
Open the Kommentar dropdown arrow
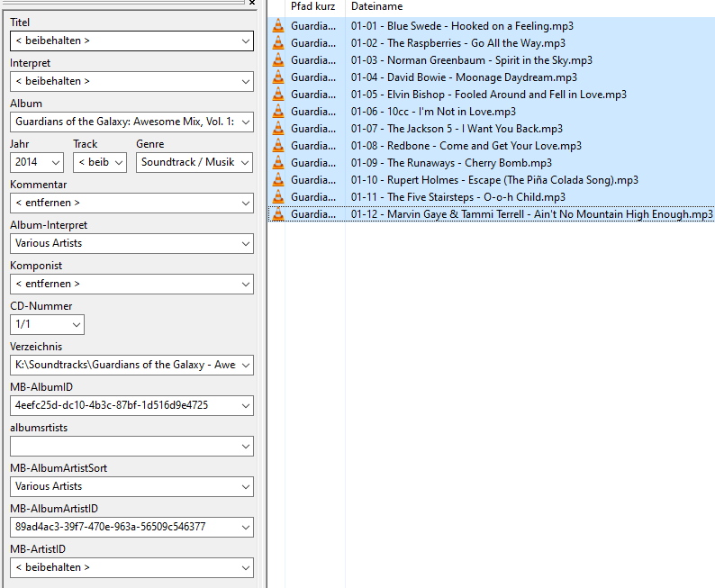[245, 204]
